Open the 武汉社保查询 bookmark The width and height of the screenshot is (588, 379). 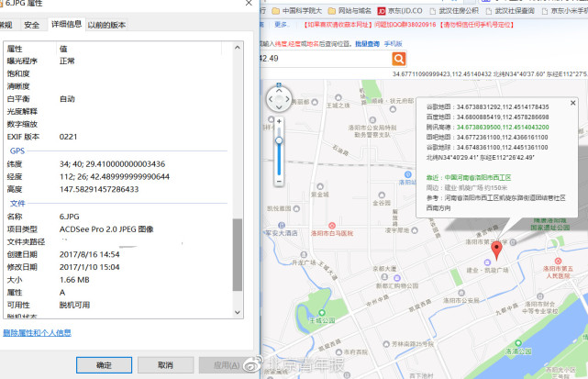pos(510,11)
